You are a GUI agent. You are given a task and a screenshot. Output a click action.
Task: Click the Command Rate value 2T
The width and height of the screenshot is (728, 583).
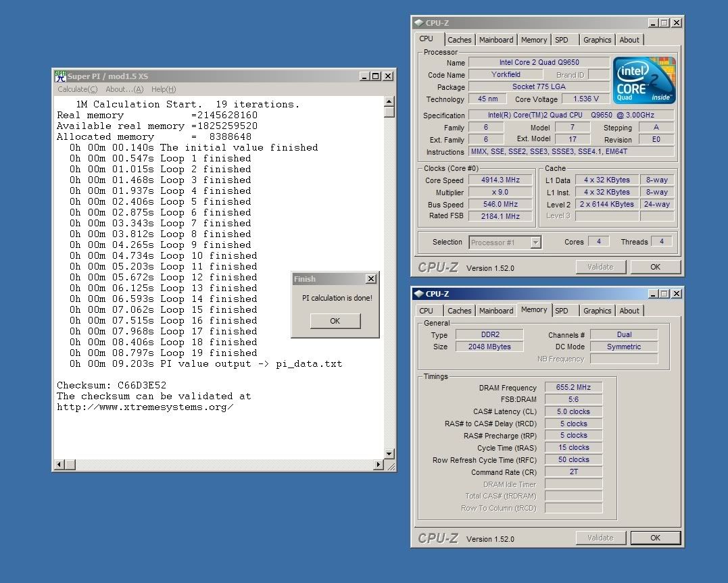tap(573, 472)
